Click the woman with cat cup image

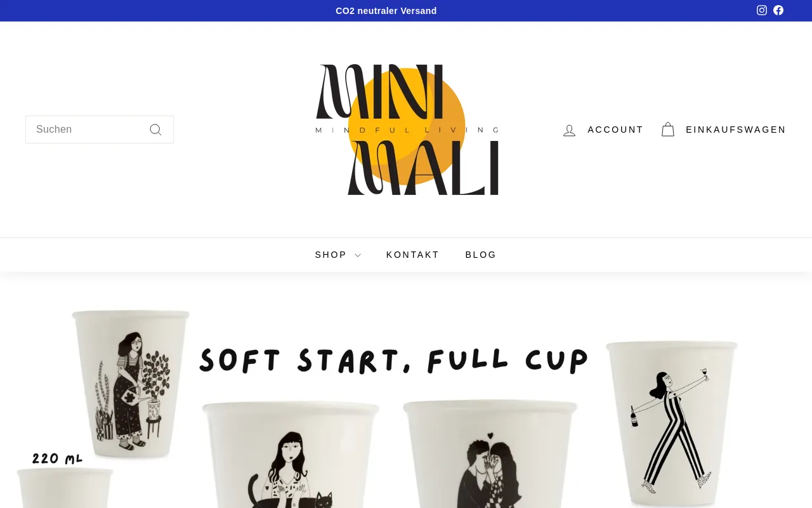click(x=291, y=455)
